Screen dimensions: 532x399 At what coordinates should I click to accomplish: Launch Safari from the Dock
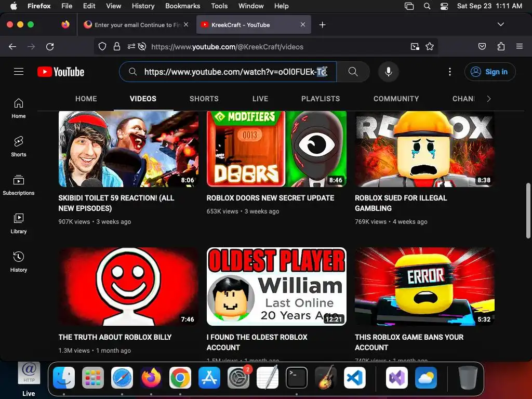pyautogui.click(x=122, y=378)
